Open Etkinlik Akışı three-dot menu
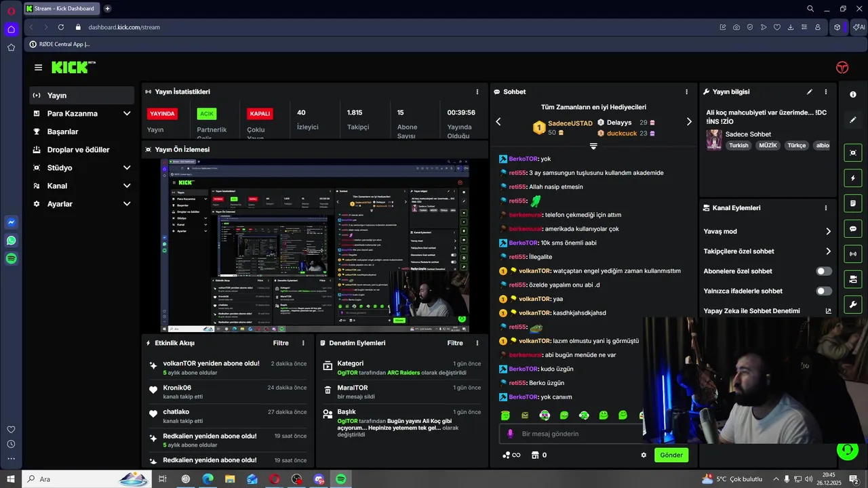This screenshot has width=868, height=488. [x=303, y=343]
